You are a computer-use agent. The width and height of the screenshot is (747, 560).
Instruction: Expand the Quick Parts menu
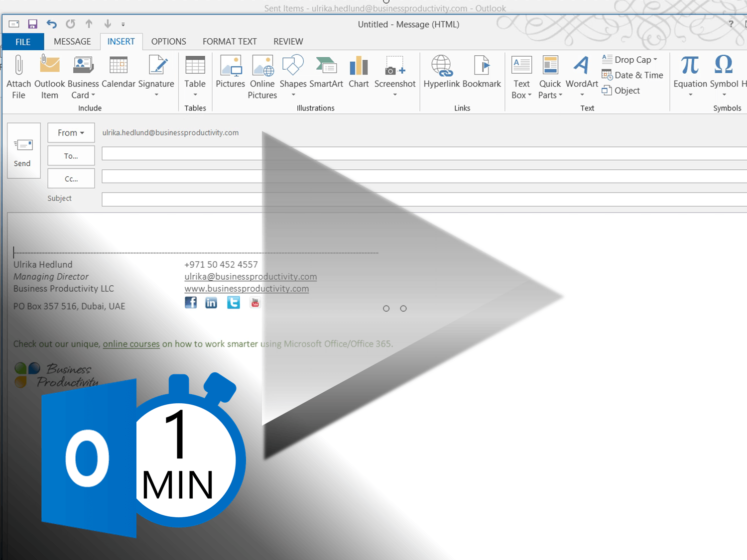(x=550, y=77)
